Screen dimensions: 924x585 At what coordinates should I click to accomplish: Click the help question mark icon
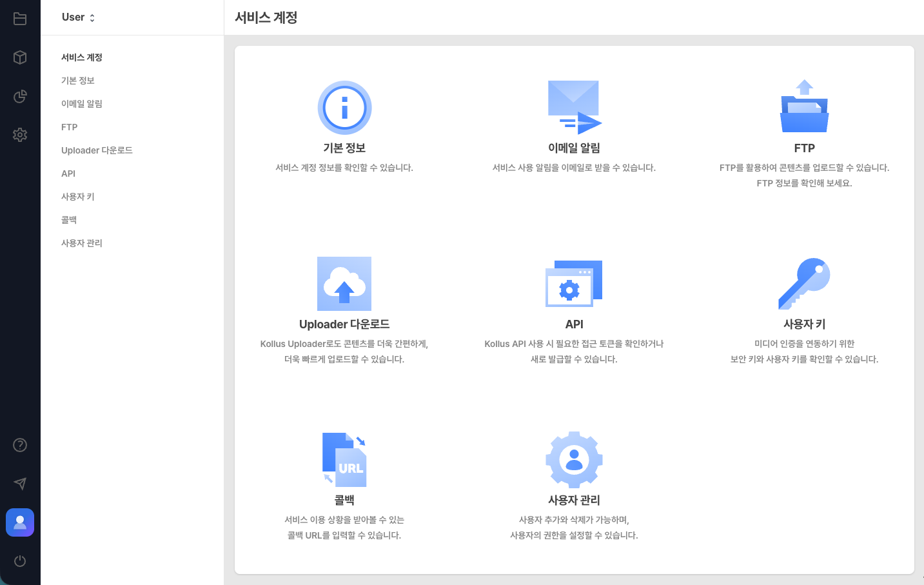tap(20, 445)
